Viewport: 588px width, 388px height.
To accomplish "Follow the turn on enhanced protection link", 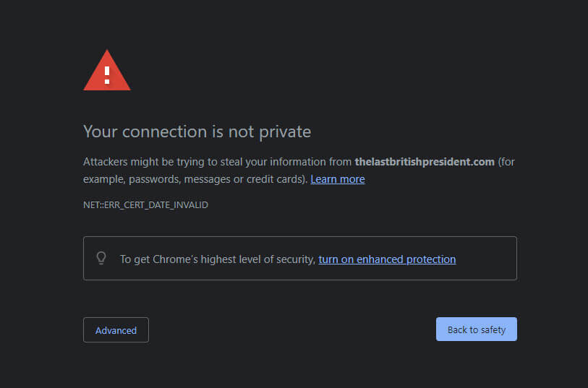I will point(387,259).
